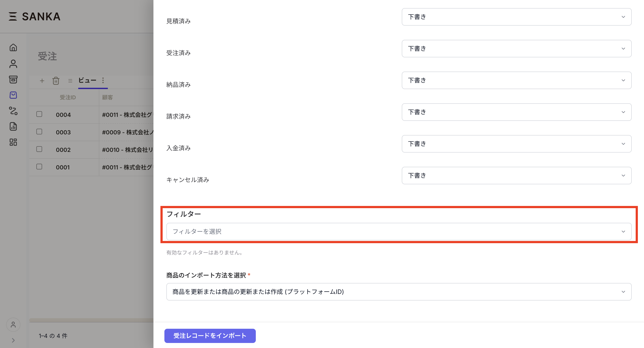Open the キャンセル済み status dropdown
Screen dimensions: 644x348
pos(516,176)
